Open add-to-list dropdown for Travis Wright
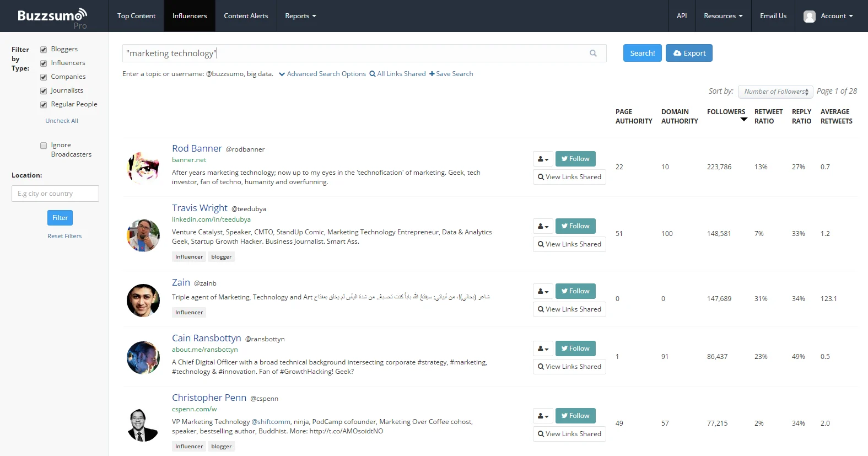The image size is (868, 456). click(543, 226)
